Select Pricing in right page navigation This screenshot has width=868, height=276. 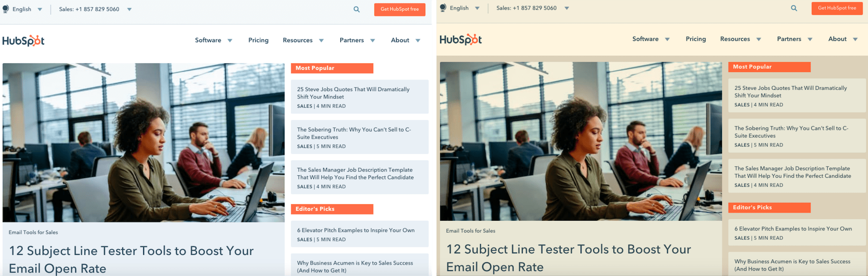tap(696, 39)
